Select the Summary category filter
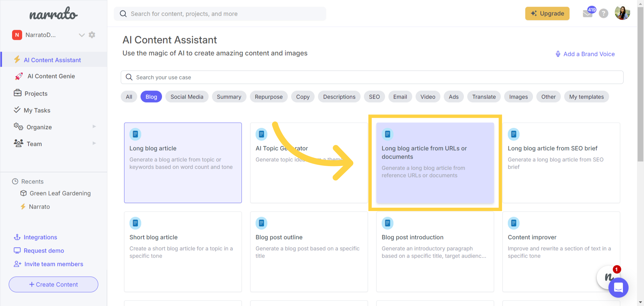This screenshot has height=306, width=644. (229, 97)
